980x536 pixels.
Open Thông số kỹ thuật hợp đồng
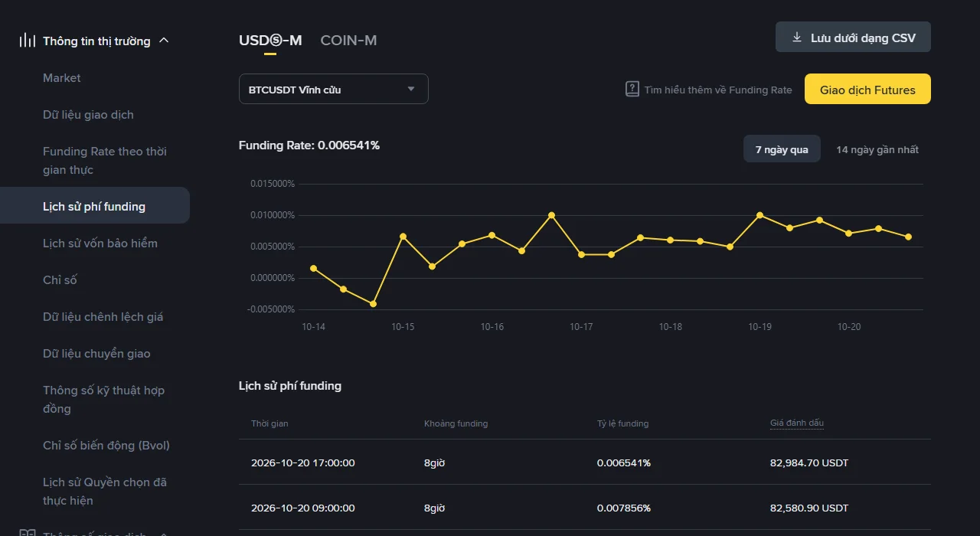coord(104,399)
